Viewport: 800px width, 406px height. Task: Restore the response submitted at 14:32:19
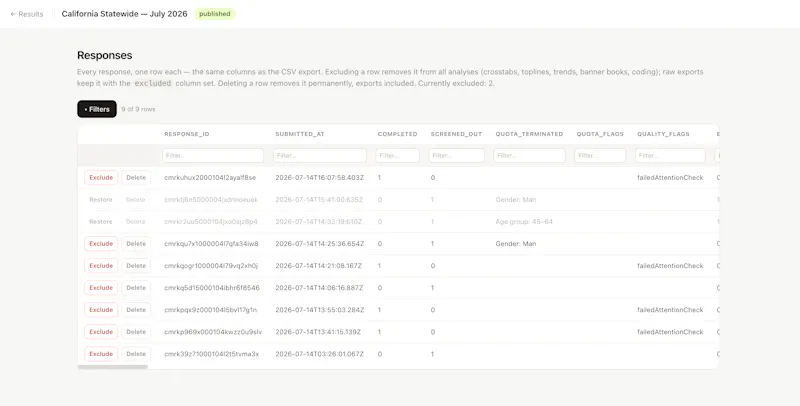pyautogui.click(x=101, y=221)
